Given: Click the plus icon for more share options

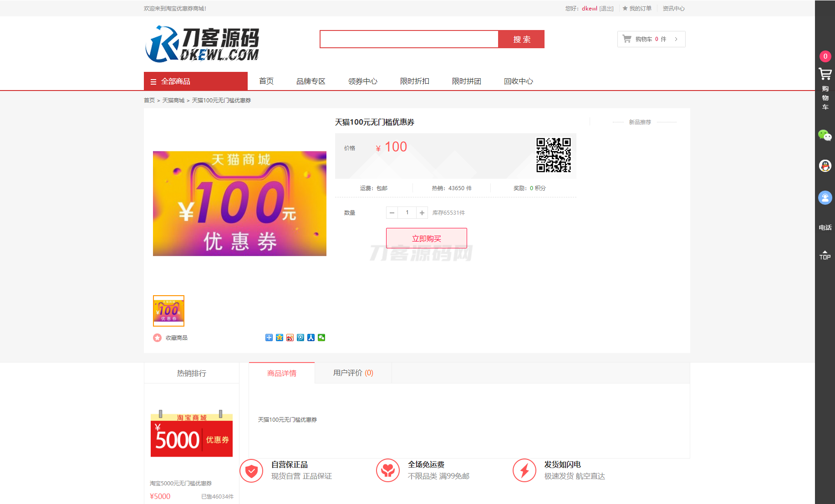Looking at the screenshot, I should [269, 338].
